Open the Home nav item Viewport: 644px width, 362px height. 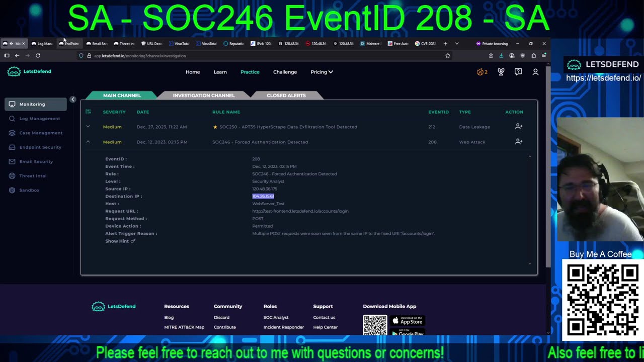point(193,72)
